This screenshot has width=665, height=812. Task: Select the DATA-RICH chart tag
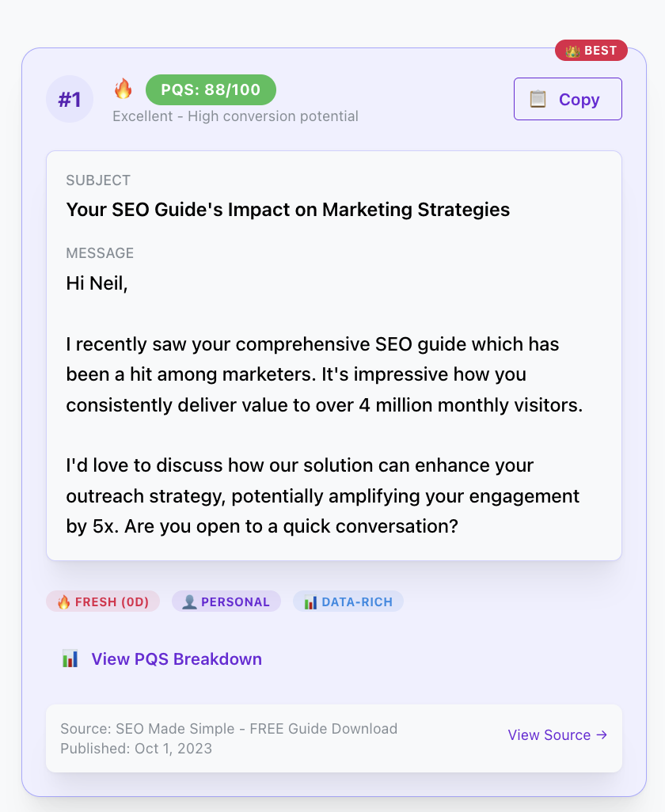coord(348,601)
